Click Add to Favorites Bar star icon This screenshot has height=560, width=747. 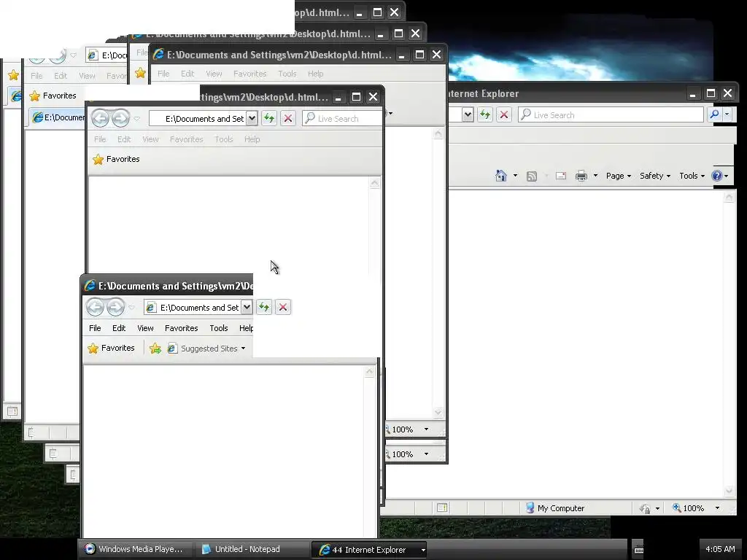point(155,349)
